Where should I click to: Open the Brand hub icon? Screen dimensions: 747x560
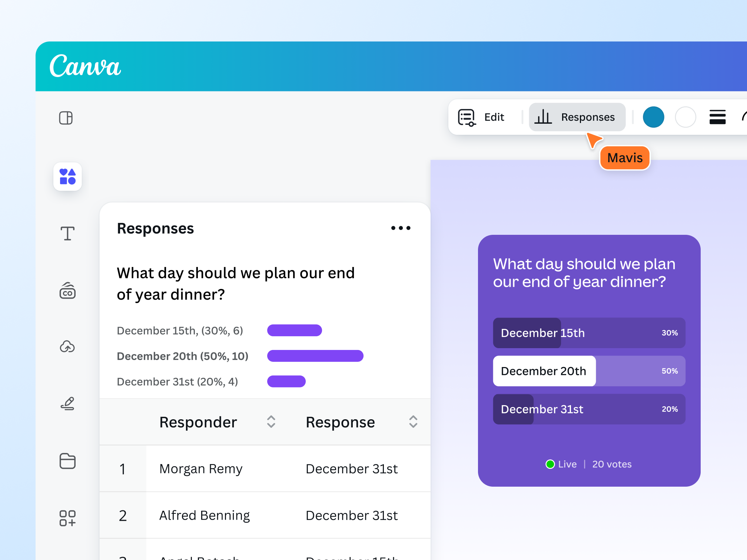(x=67, y=291)
